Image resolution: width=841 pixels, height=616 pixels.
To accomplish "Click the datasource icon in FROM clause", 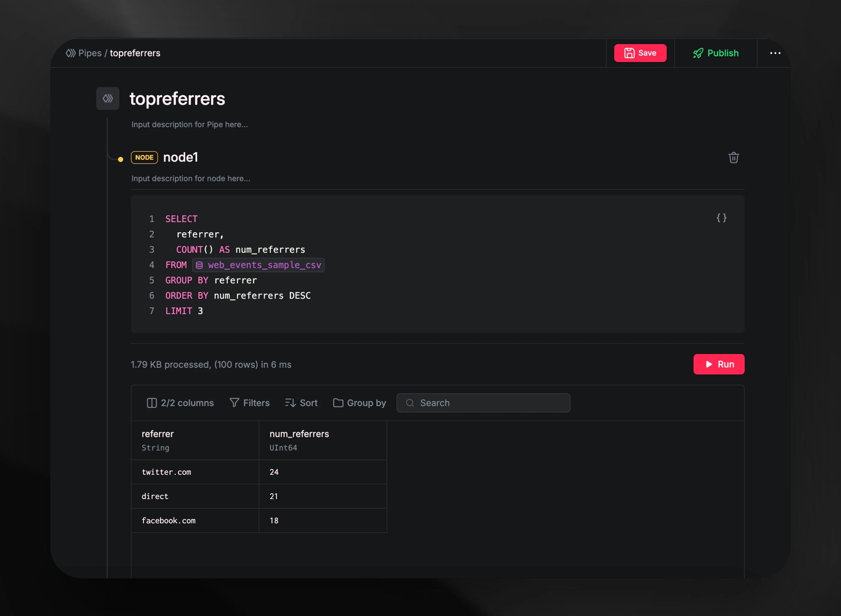I will (200, 265).
